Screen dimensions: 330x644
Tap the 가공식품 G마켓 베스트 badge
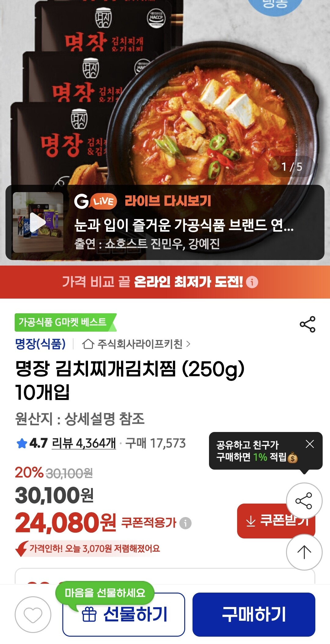point(65,322)
